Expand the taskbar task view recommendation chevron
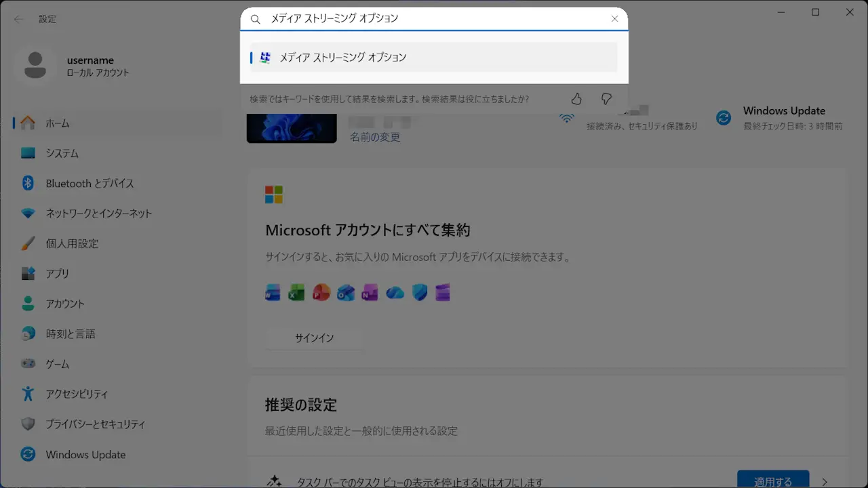 [825, 481]
